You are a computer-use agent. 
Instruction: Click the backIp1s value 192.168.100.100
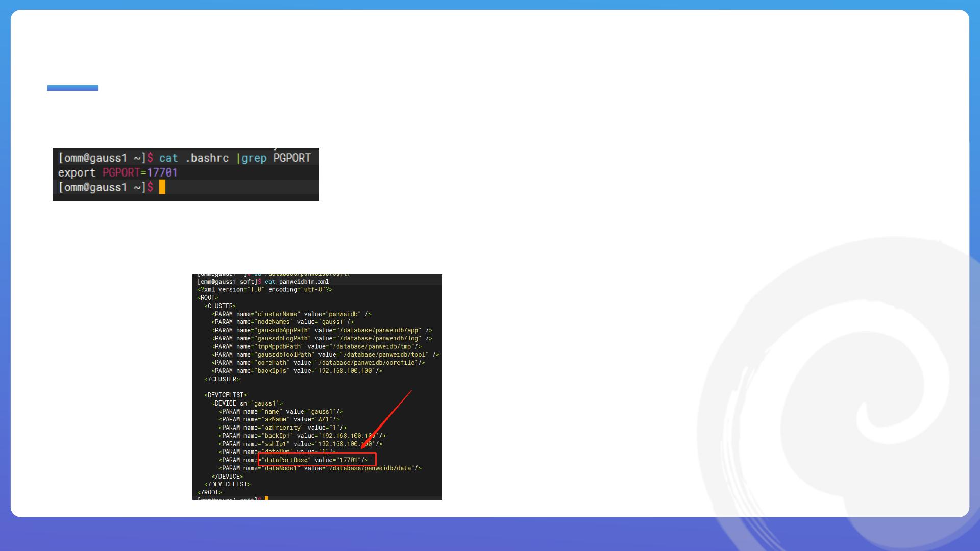pyautogui.click(x=346, y=371)
